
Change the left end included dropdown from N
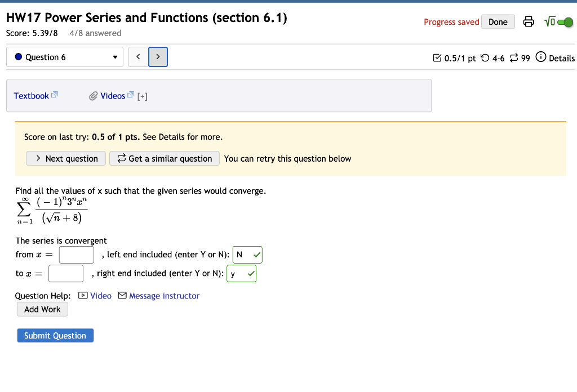tap(247, 254)
